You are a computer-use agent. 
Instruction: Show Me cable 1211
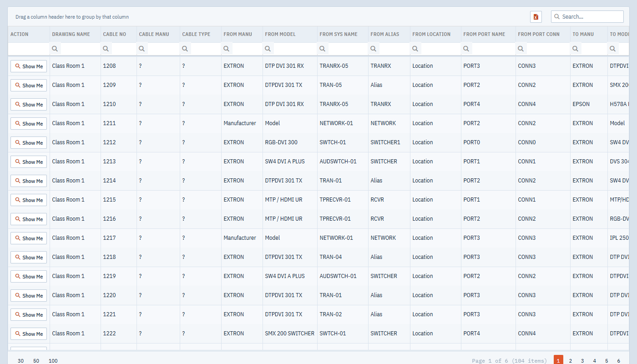(x=29, y=124)
